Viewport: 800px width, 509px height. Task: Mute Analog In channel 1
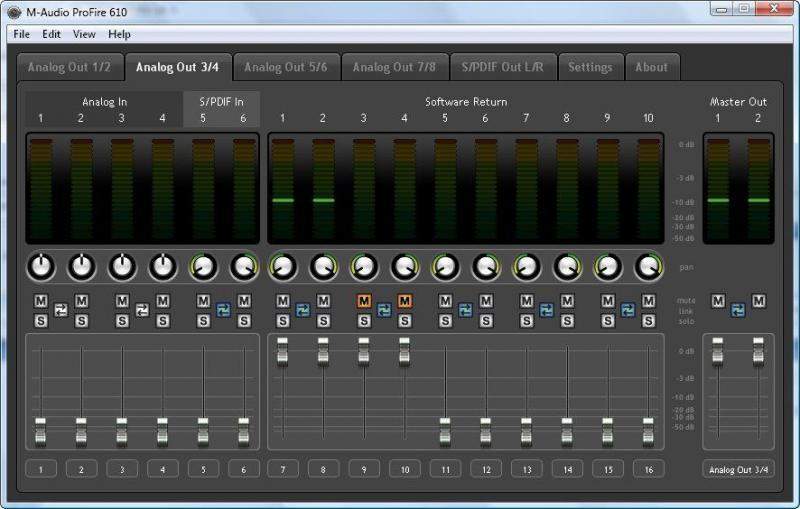point(41,301)
